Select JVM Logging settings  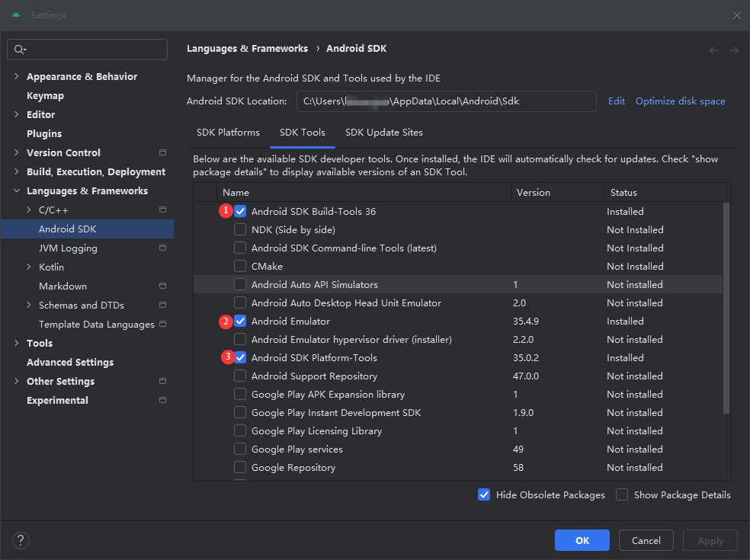coord(68,248)
